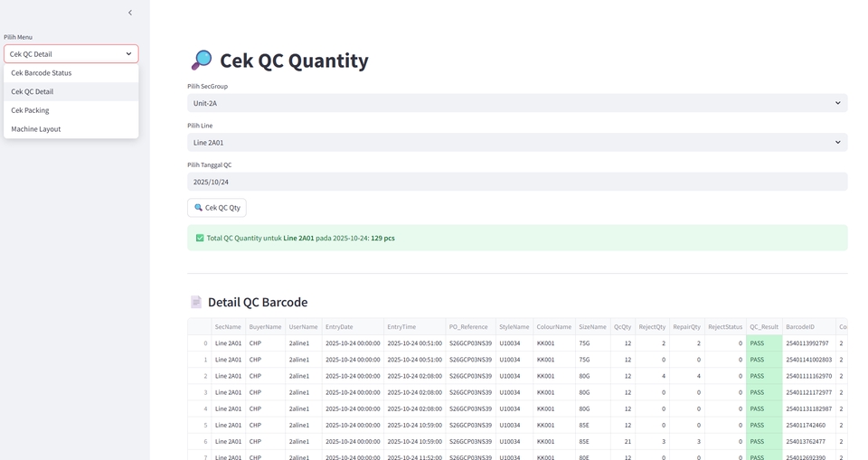The image size is (868, 460).
Task: Collapse the sidebar with the arrow icon
Action: point(130,13)
